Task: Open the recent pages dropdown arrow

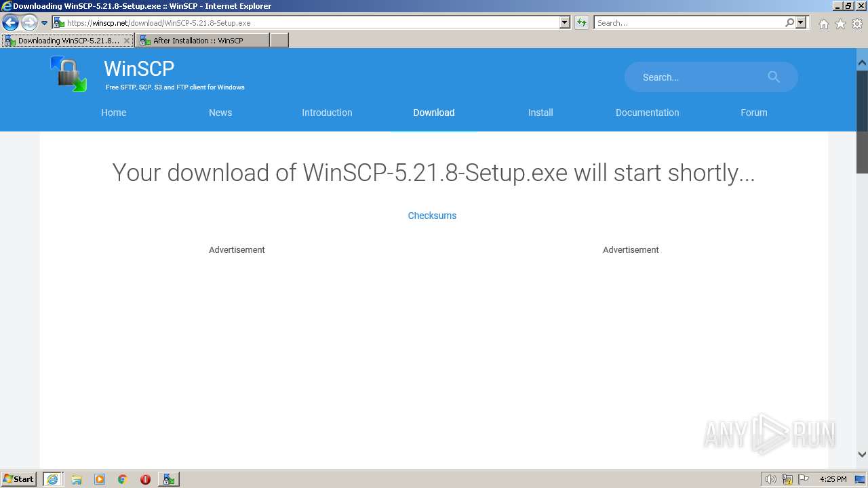Action: pyautogui.click(x=45, y=23)
